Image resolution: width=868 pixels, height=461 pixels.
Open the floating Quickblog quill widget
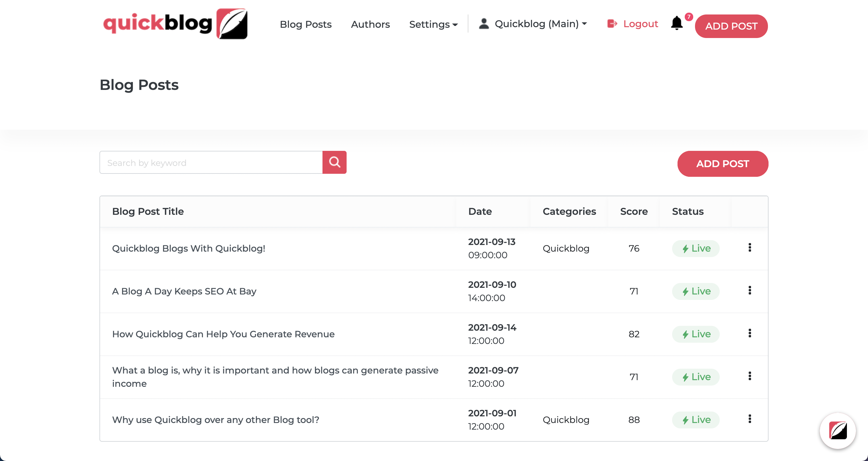click(838, 430)
